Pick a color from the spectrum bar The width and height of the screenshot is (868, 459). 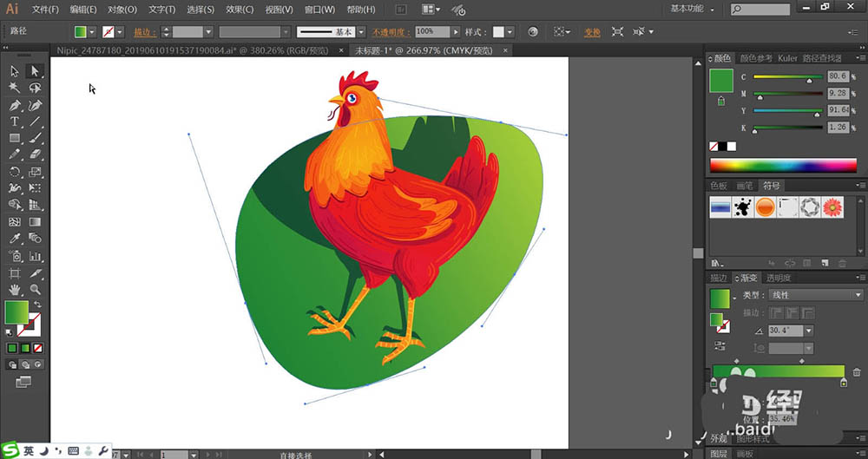[x=783, y=165]
